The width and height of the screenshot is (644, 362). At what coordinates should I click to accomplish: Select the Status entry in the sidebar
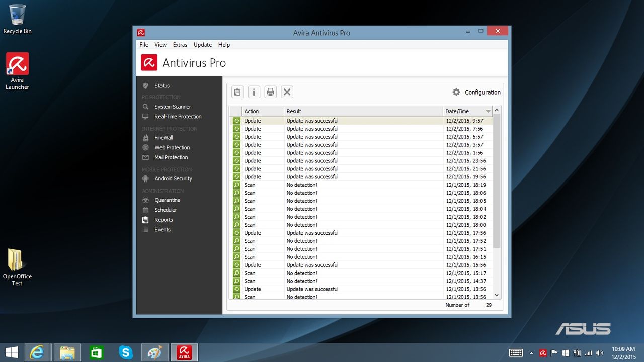(162, 86)
